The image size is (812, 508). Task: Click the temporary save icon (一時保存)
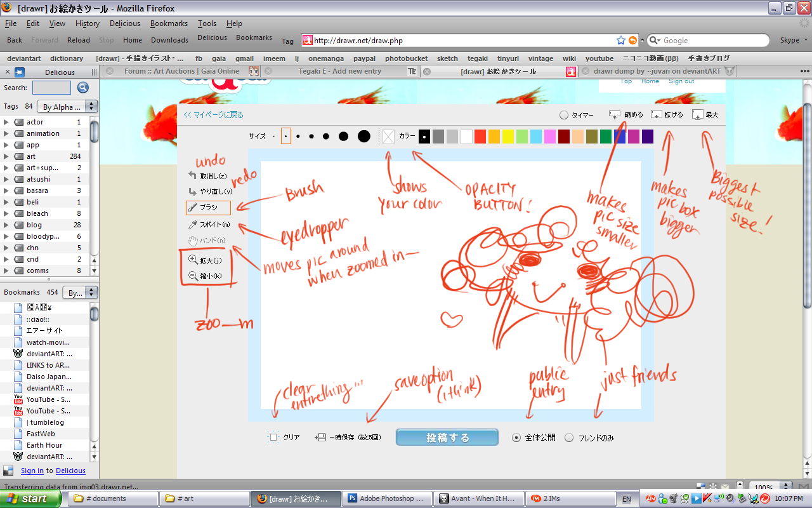(x=320, y=437)
